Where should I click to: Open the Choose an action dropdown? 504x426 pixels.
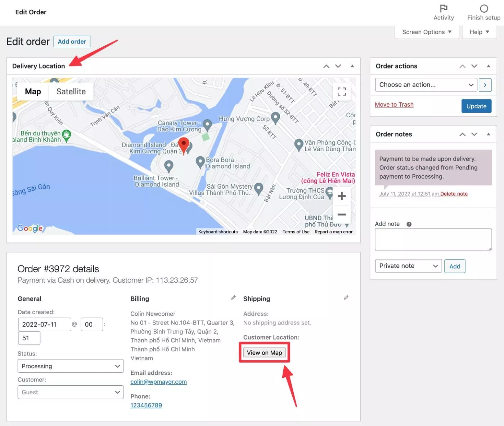(426, 85)
